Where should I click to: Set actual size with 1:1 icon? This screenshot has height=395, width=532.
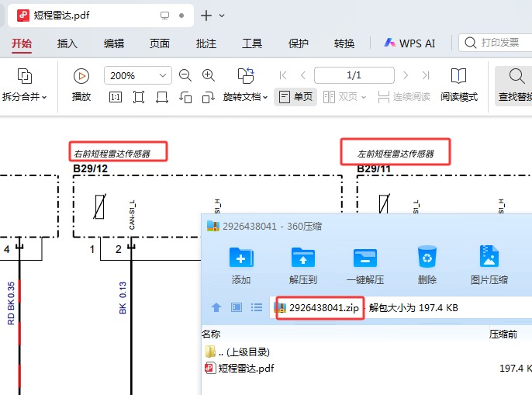(x=116, y=98)
